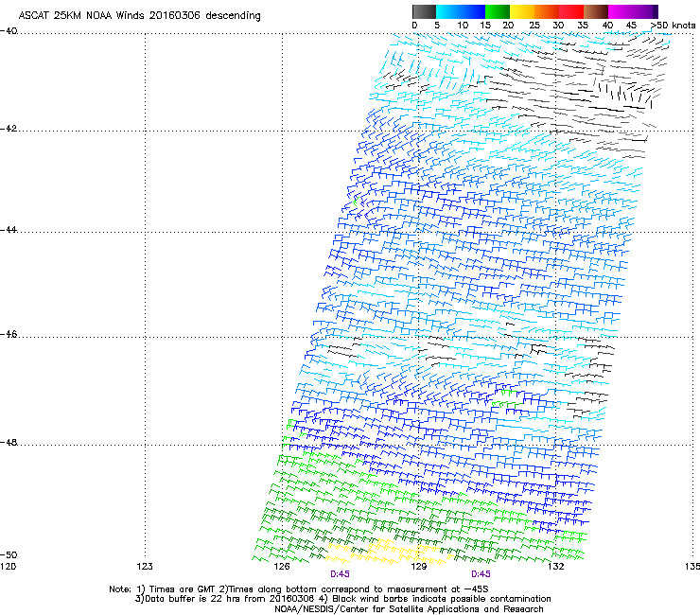Screen dimensions: 700x615
Task: Click the '-48' latitude axis label
Action: [x=9, y=442]
